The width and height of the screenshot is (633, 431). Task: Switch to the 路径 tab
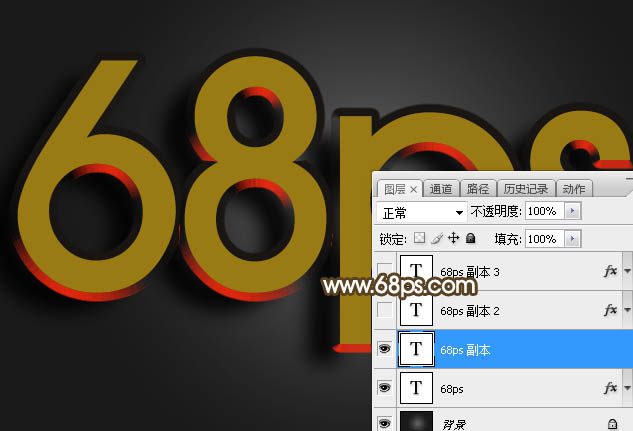point(478,189)
